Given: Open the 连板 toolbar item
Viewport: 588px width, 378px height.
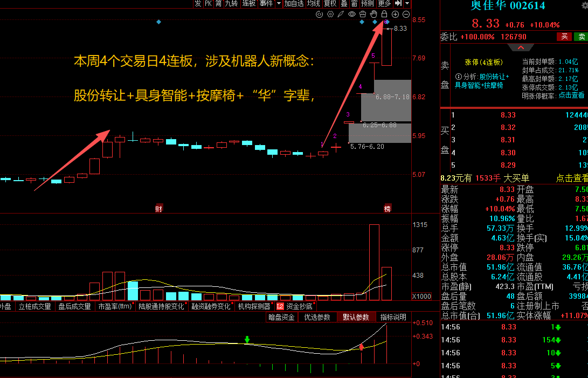Looking at the screenshot, I should [x=248, y=3].
